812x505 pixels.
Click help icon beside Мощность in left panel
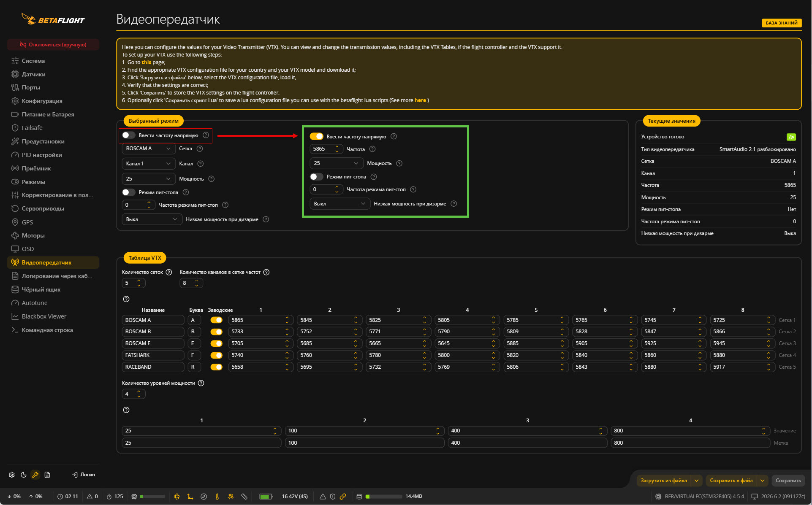[x=212, y=179]
